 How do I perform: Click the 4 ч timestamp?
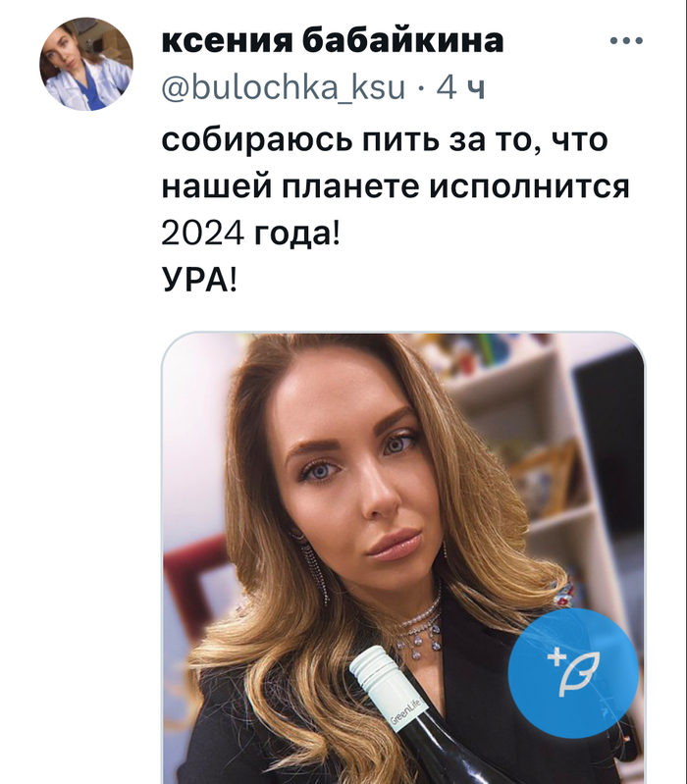460,88
